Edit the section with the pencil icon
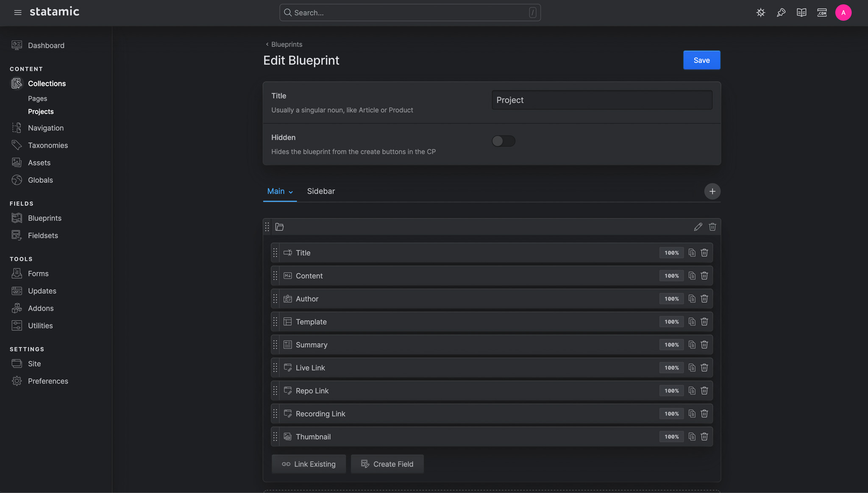Image resolution: width=868 pixels, height=493 pixels. coord(698,227)
